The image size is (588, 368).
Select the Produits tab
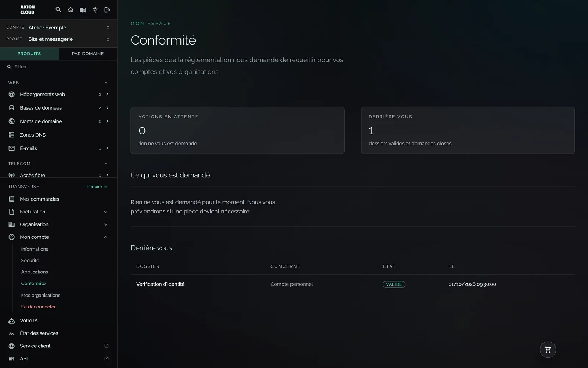[29, 54]
